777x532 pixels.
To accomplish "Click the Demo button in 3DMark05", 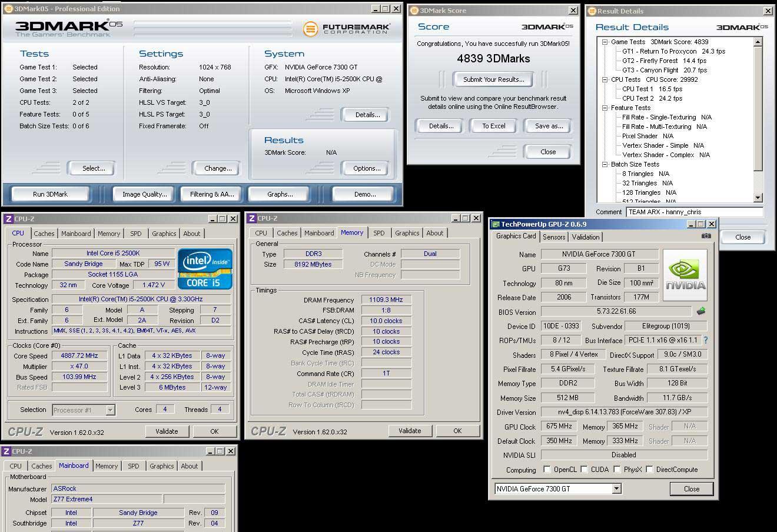I will click(364, 194).
